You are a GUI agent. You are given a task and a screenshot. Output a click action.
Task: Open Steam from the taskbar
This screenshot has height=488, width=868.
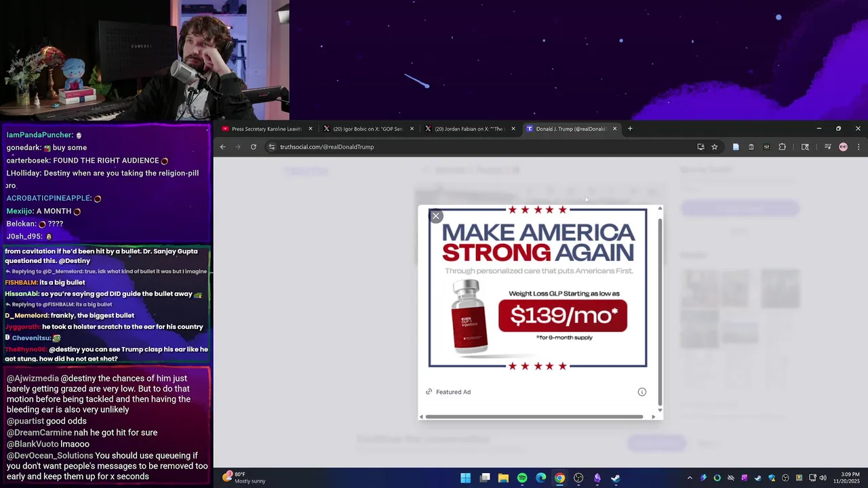616,478
